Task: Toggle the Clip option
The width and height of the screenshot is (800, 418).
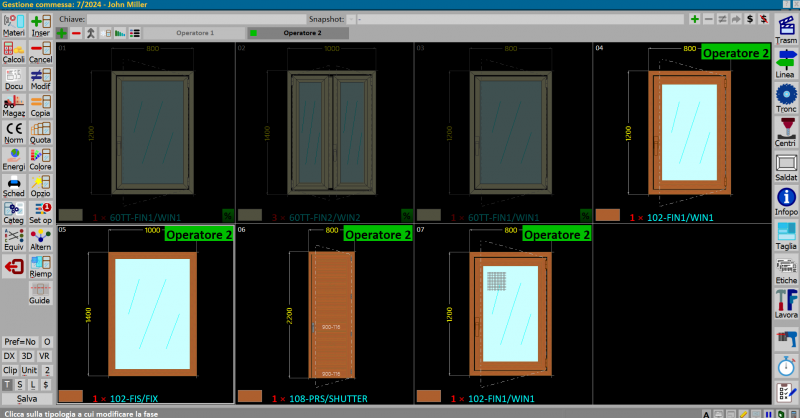Action: [10, 370]
